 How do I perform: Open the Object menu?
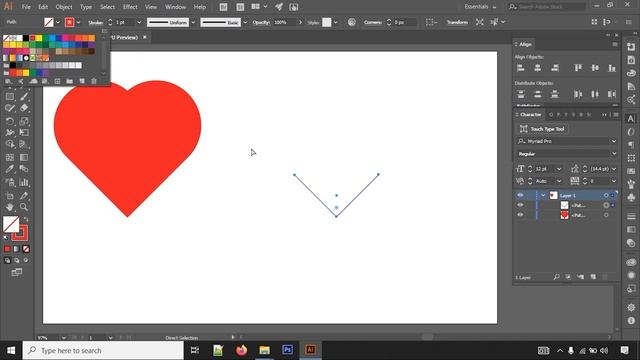point(64,7)
